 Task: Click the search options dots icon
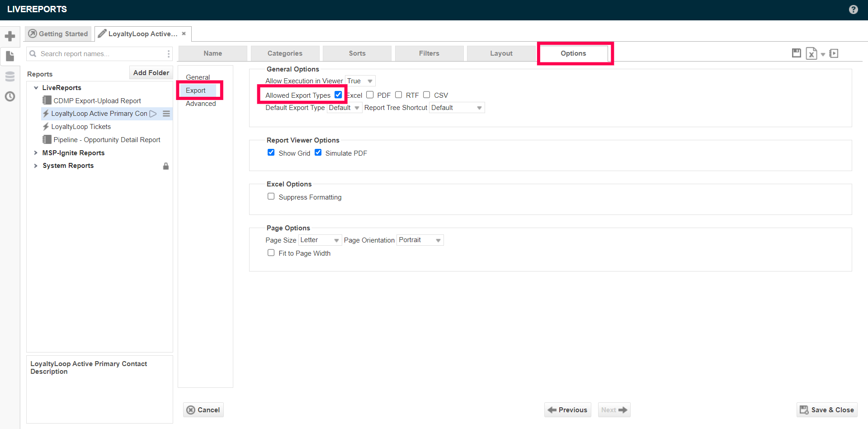(x=169, y=54)
